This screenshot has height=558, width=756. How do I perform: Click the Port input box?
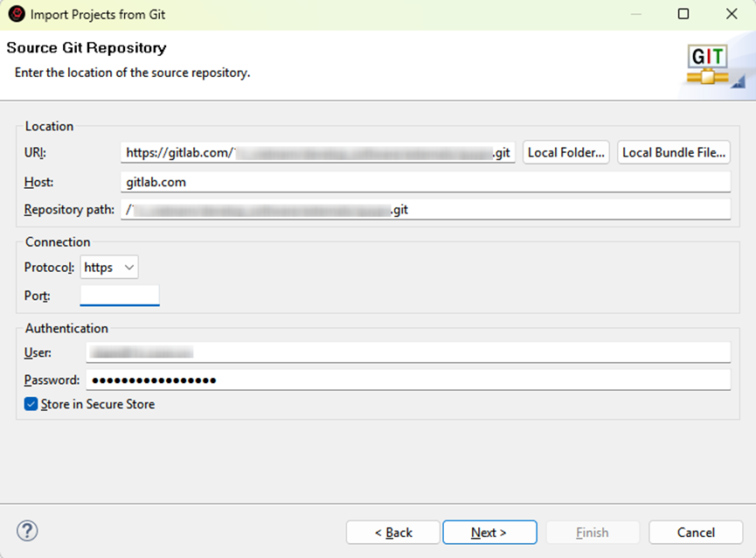(120, 296)
